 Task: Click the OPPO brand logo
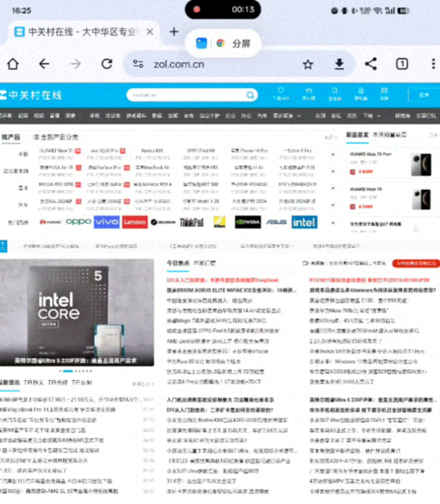[x=79, y=222]
